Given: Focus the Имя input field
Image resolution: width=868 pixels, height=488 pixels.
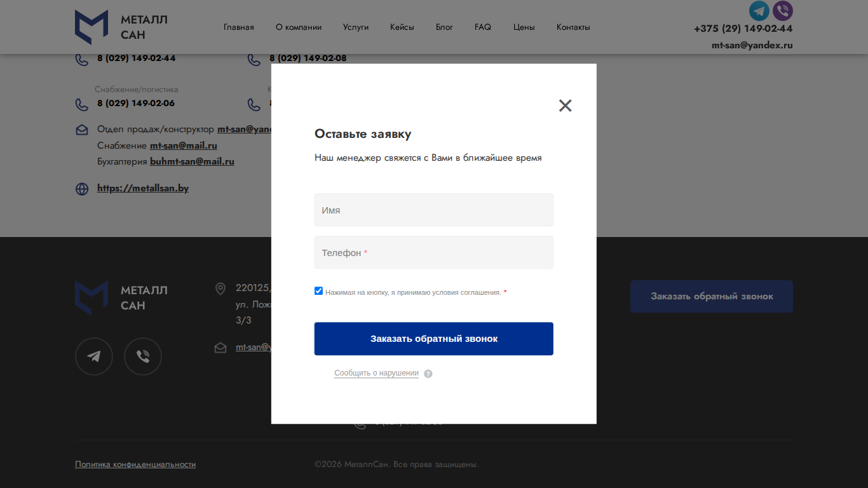Looking at the screenshot, I should coord(434,210).
